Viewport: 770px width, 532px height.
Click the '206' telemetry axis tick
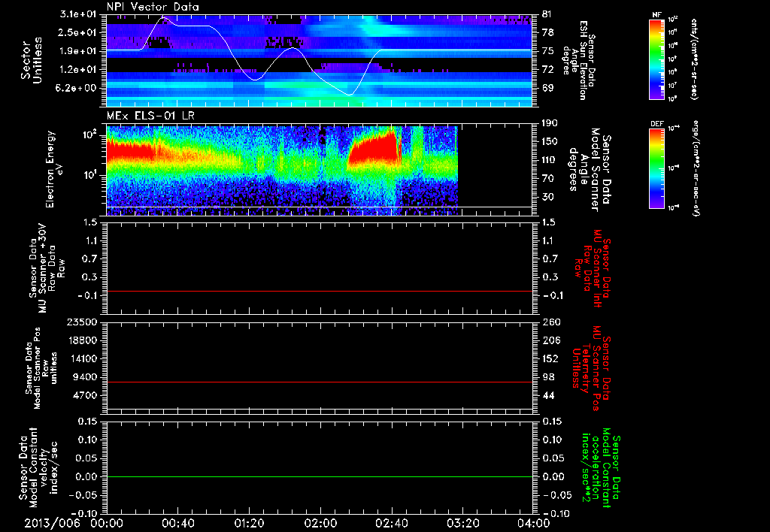point(550,340)
